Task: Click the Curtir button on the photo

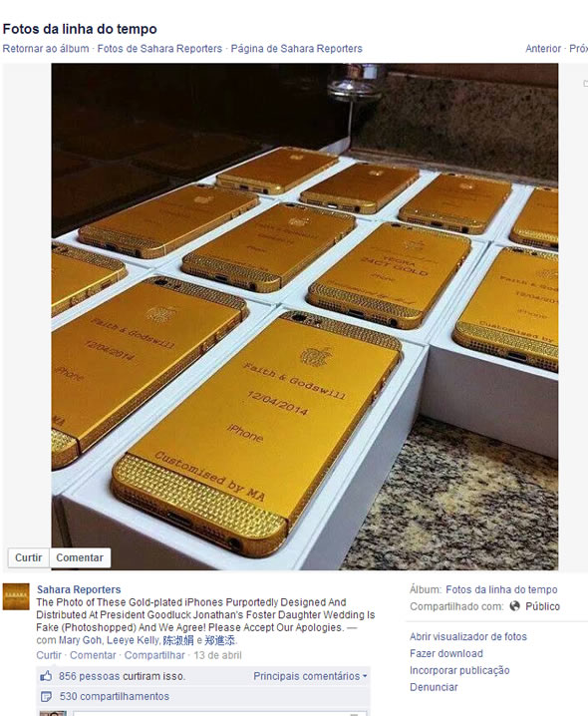Action: pyautogui.click(x=28, y=557)
